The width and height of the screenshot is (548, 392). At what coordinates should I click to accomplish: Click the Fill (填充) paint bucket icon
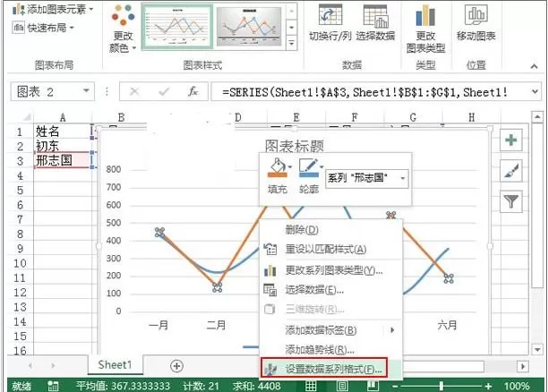(278, 167)
